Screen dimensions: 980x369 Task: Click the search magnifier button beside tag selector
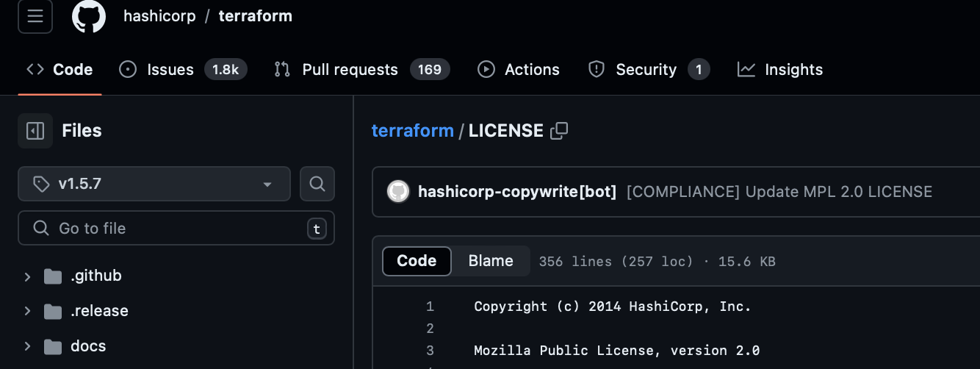(317, 184)
